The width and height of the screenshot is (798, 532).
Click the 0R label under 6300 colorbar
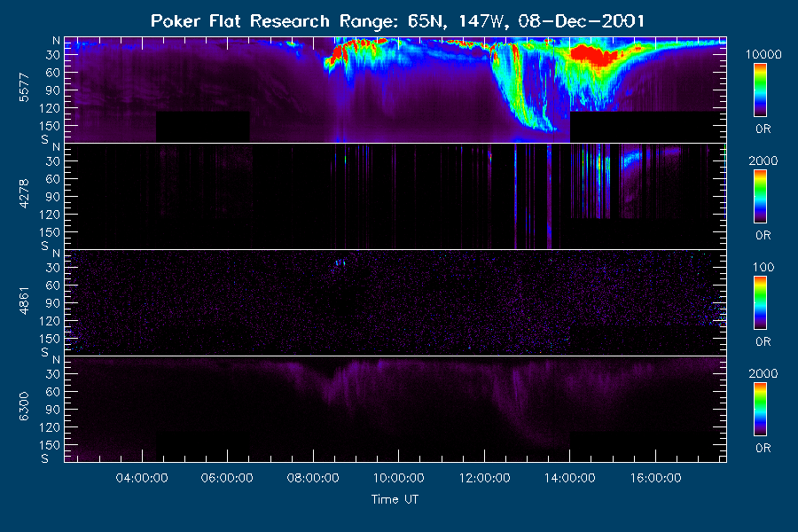[763, 448]
